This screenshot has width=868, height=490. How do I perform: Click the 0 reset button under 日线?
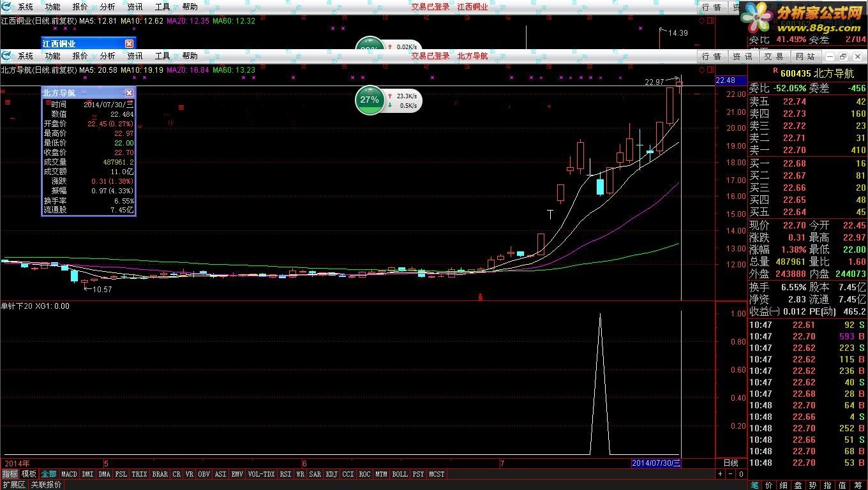click(741, 474)
